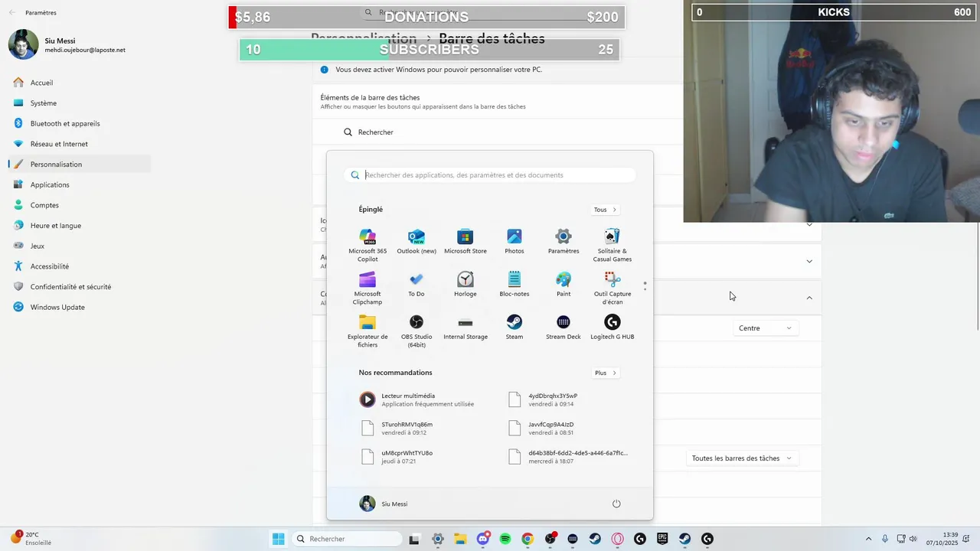Open Opera GX from the taskbar
Viewport: 980px width, 551px height.
pos(618,539)
